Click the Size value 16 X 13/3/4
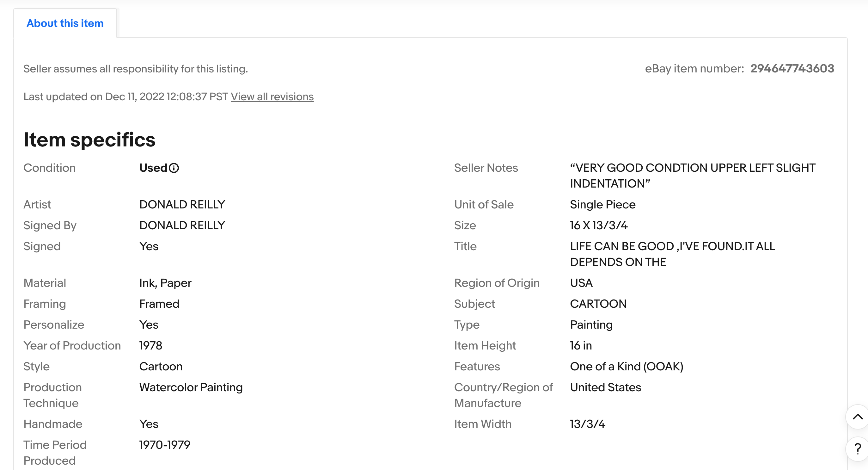 click(x=598, y=226)
